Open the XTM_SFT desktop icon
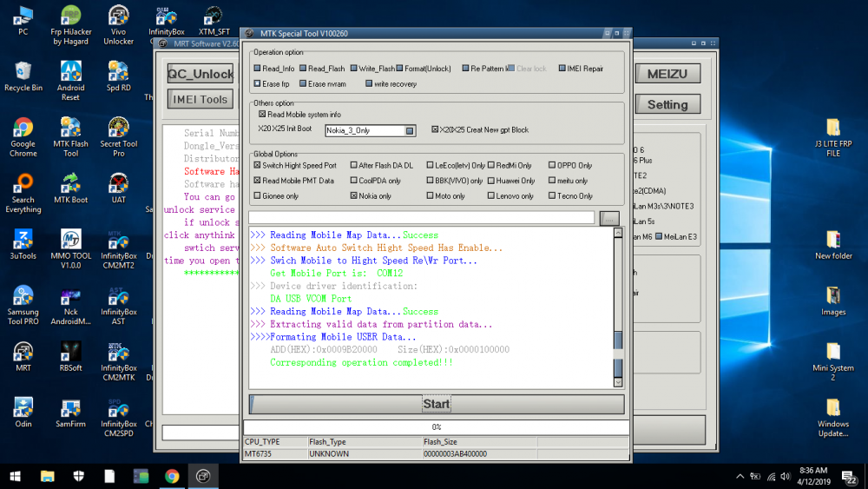Screen dimensions: 868x489 pos(214,21)
